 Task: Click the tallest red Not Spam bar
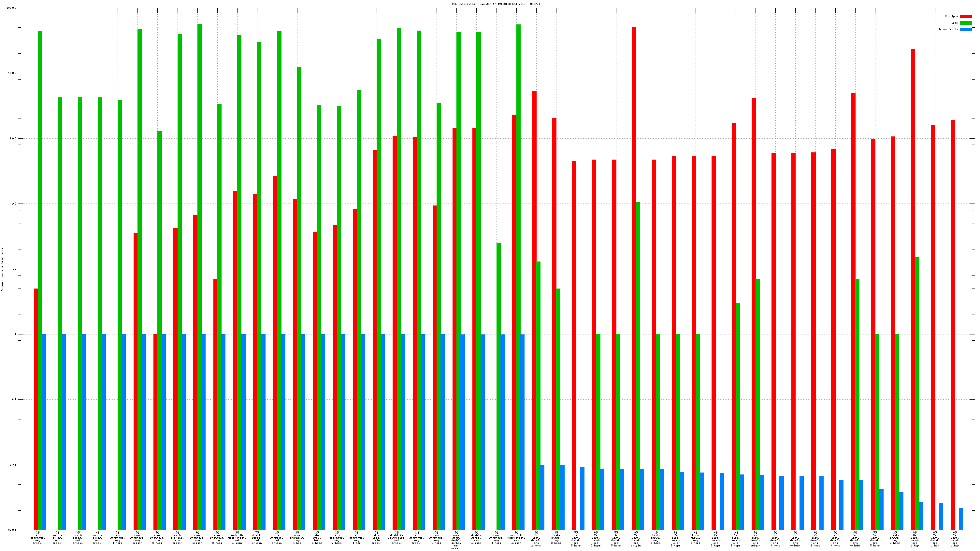click(x=634, y=266)
